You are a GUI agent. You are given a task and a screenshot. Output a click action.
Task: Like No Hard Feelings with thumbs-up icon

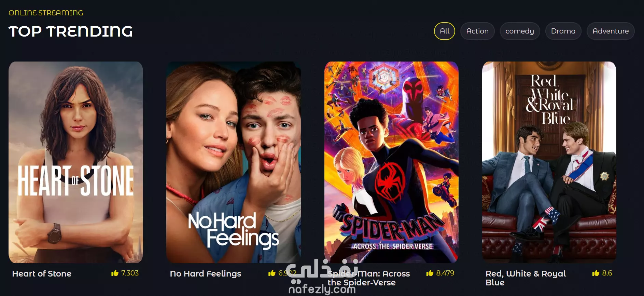click(272, 273)
